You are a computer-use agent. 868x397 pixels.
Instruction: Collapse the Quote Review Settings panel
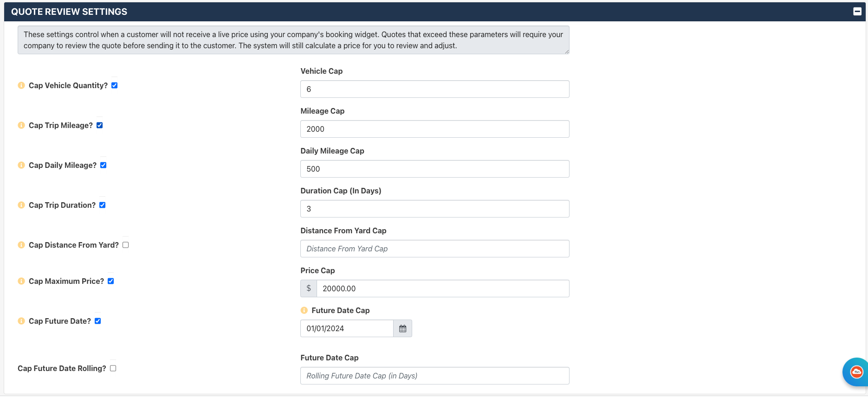(857, 12)
